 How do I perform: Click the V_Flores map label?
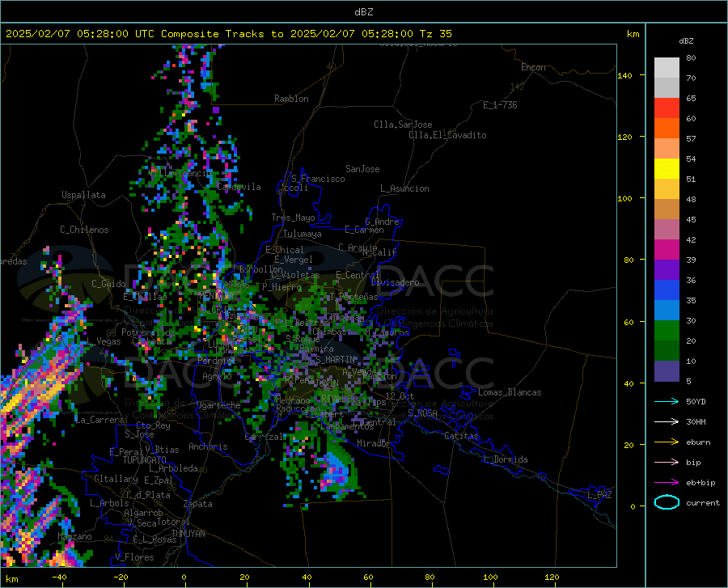point(134,557)
